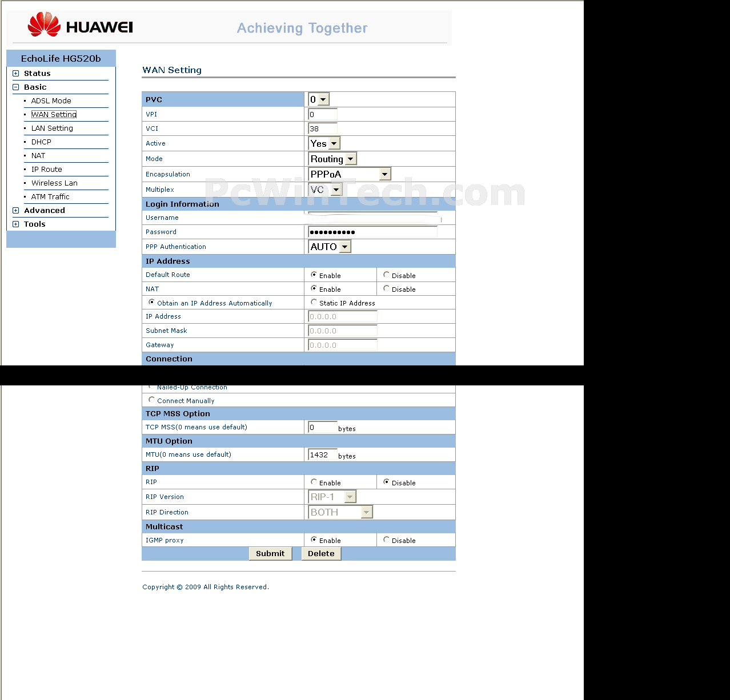730x700 pixels.
Task: Select Enable for Default Route
Action: click(x=314, y=275)
